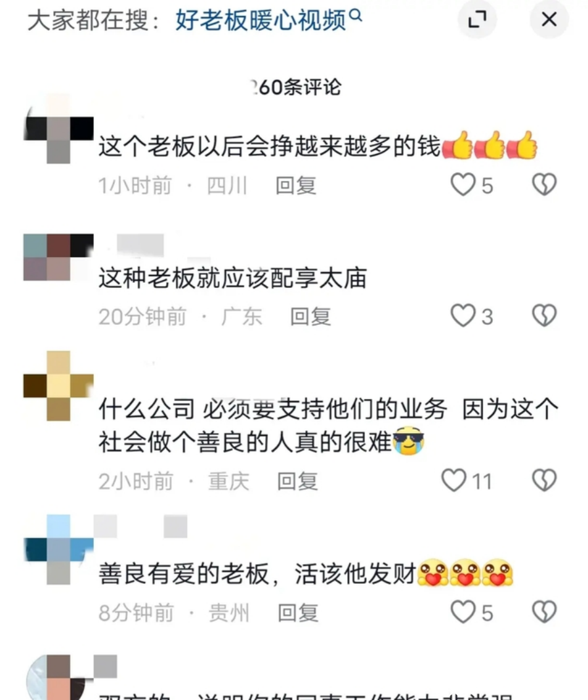Dislike the Chongqing comment about 什么公司

point(544,480)
